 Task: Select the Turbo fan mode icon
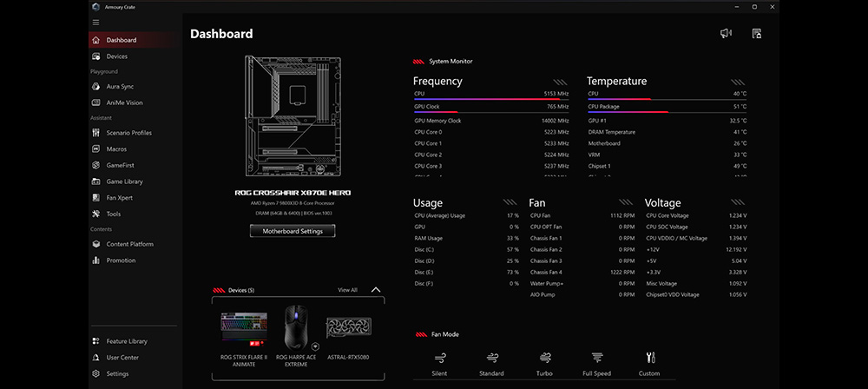click(x=545, y=358)
